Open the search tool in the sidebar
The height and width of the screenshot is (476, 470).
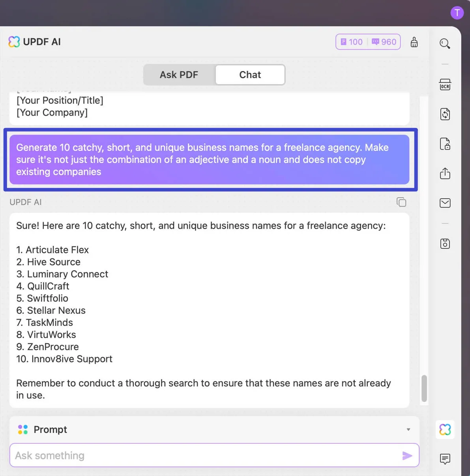445,43
